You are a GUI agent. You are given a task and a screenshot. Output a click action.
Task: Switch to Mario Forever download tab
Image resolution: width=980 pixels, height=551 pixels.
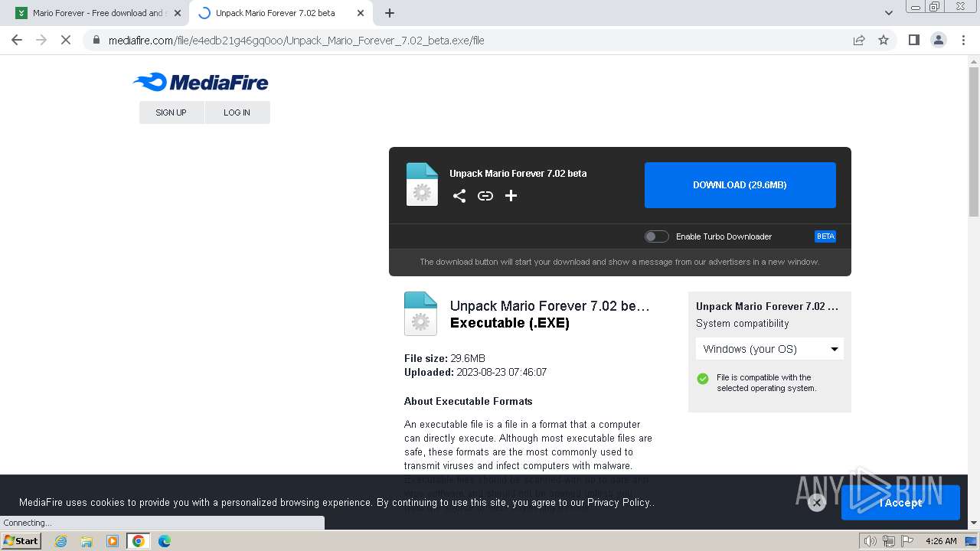96,13
